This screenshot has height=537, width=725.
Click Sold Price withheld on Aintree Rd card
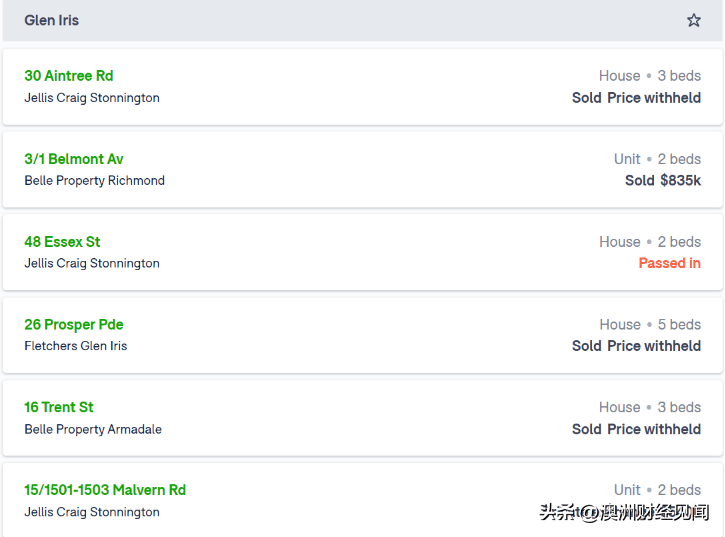tap(636, 98)
